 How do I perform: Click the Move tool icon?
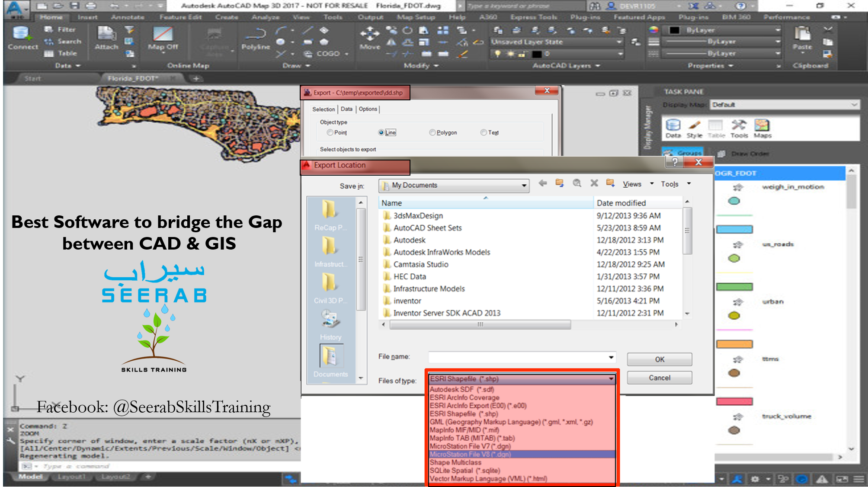click(x=370, y=38)
